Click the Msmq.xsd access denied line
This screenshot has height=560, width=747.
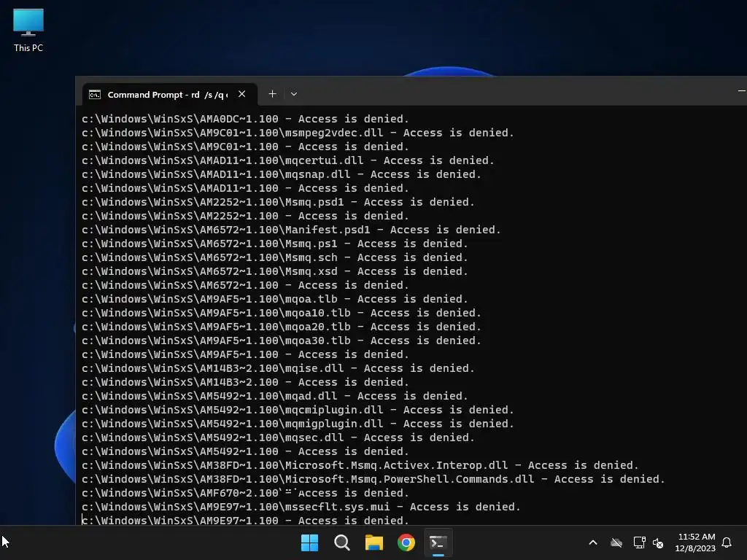point(275,271)
